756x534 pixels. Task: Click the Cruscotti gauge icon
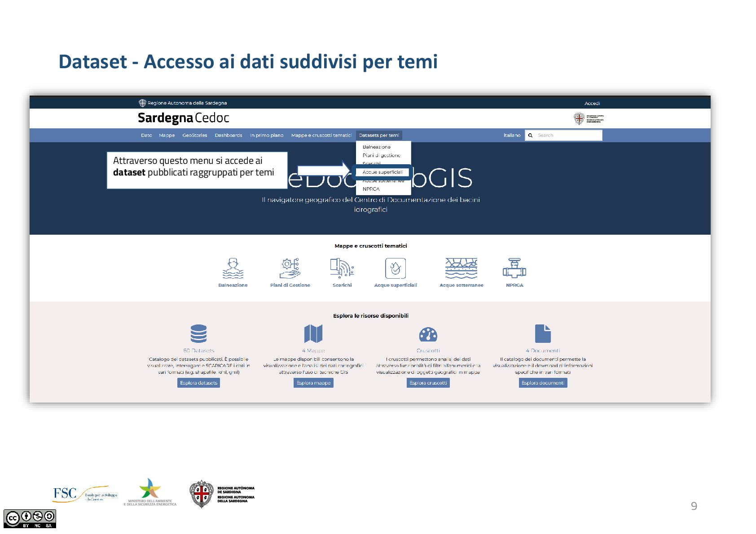point(428,334)
